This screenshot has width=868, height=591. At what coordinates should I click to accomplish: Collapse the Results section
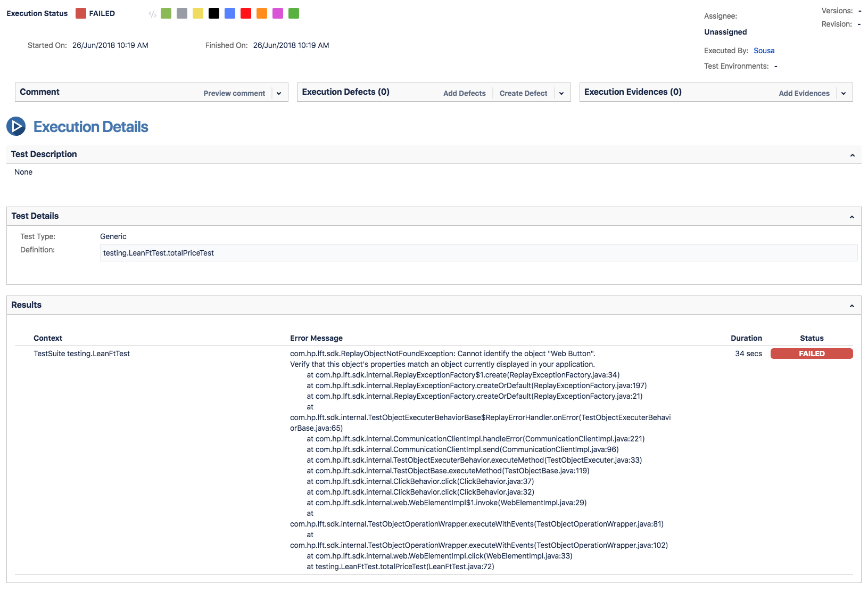(852, 306)
